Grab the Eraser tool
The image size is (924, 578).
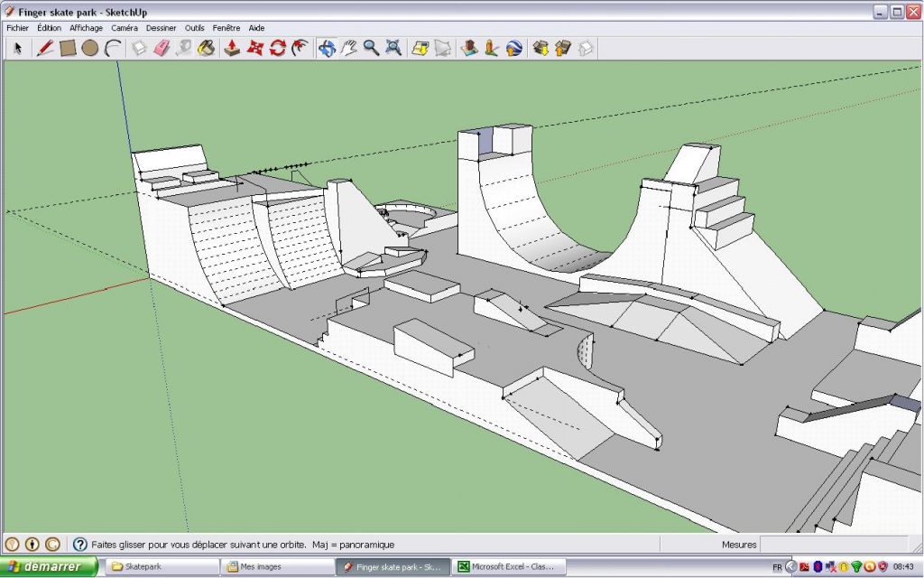(x=162, y=49)
